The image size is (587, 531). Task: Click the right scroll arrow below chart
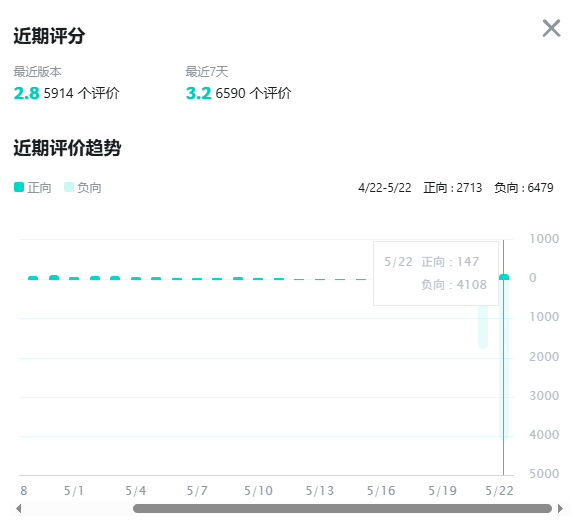[x=560, y=509]
